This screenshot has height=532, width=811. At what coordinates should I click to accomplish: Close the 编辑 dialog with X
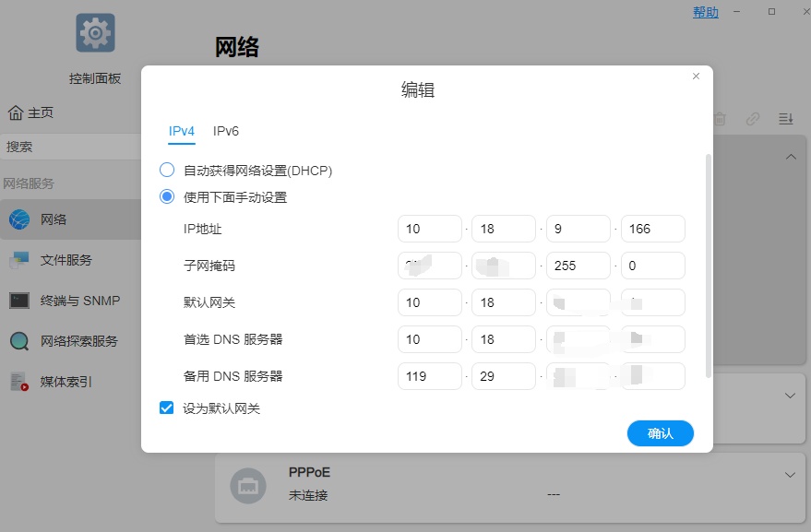click(x=697, y=76)
